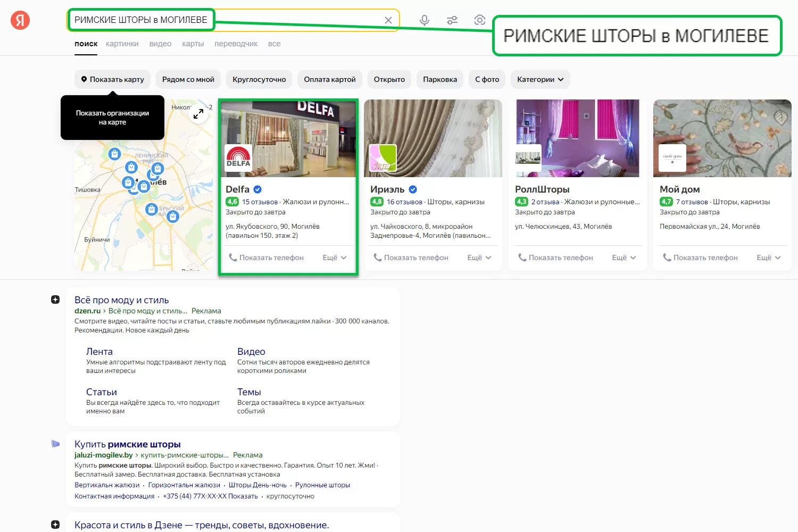Image resolution: width=798 pixels, height=532 pixels.
Task: Click the Yandex logo icon
Action: pos(20,20)
